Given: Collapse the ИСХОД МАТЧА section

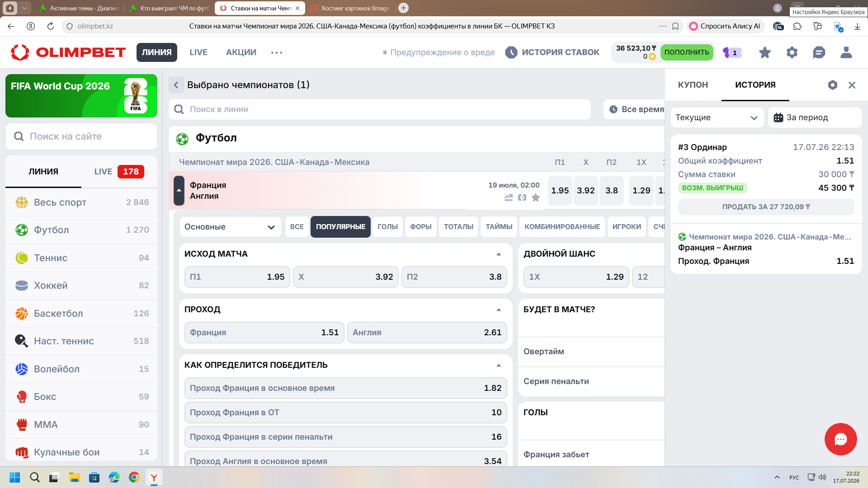Looking at the screenshot, I should [x=499, y=254].
